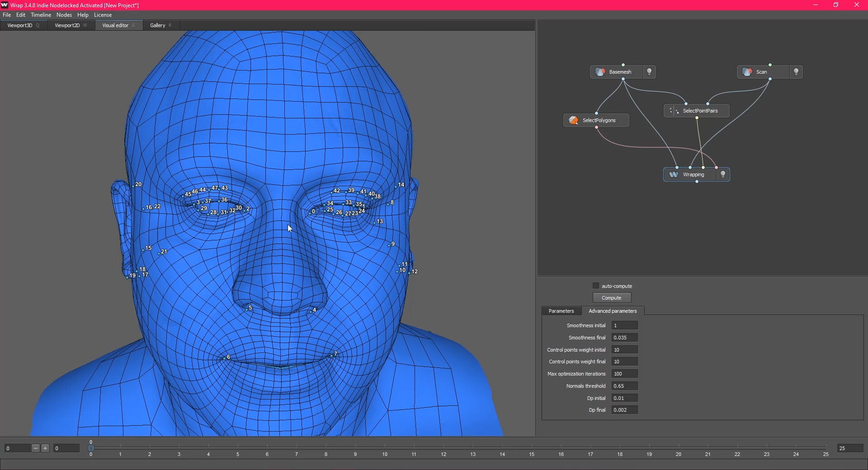Screen dimensions: 868x470
Task: Click the Wrapping node output socket
Action: 697,182
